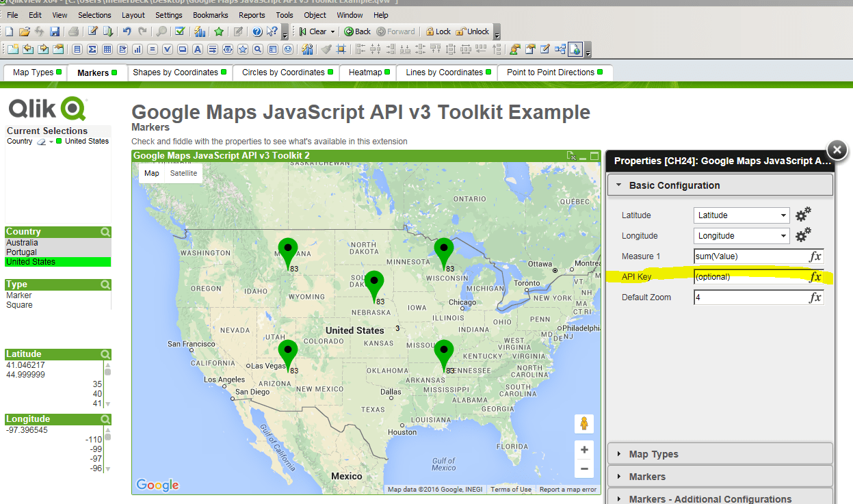Open the Table Viewer icon

(x=560, y=49)
